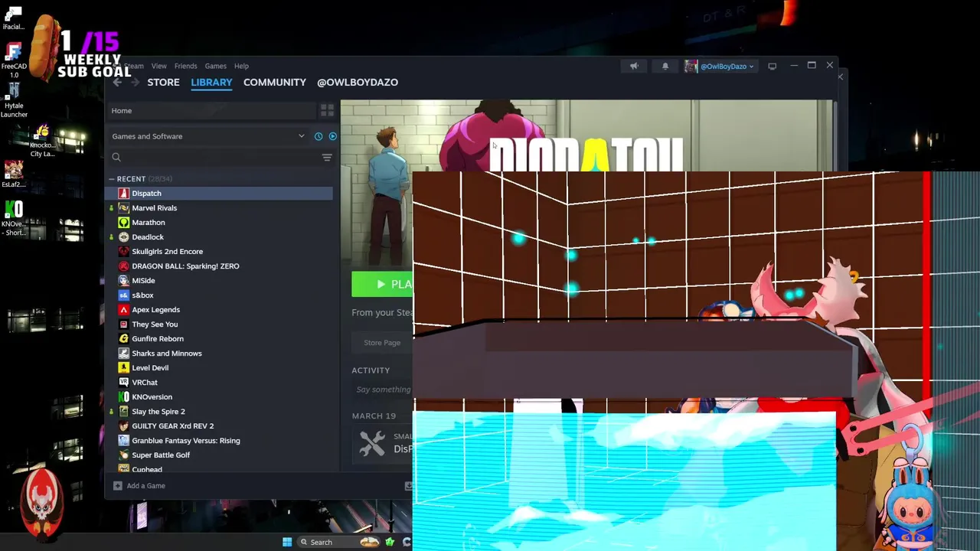Click the Marathon game icon

(x=124, y=223)
